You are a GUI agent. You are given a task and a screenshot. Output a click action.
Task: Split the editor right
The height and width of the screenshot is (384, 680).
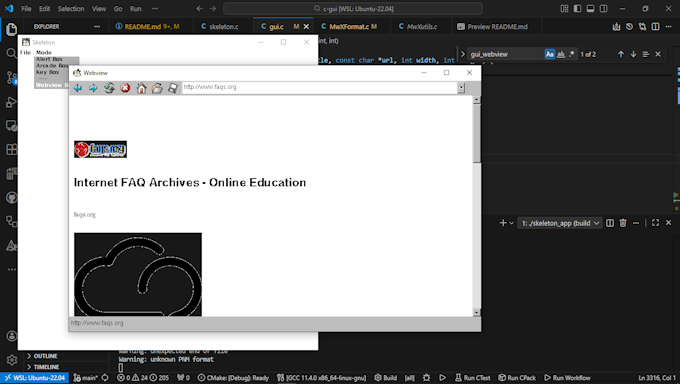[656, 27]
